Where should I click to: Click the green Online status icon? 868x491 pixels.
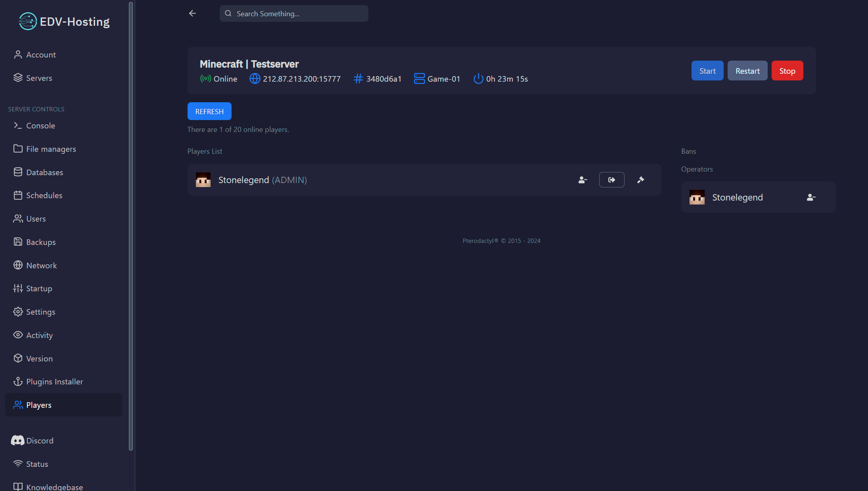[x=205, y=78]
